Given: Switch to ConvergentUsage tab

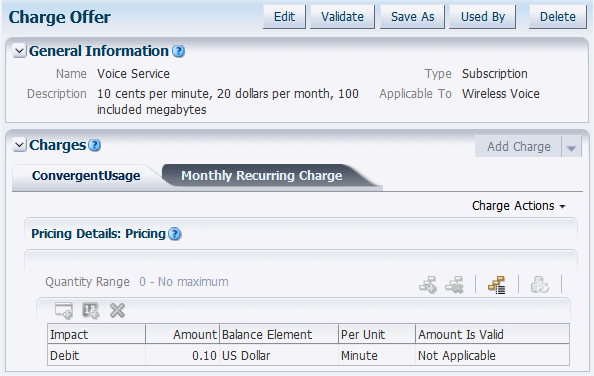Looking at the screenshot, I should 86,176.
